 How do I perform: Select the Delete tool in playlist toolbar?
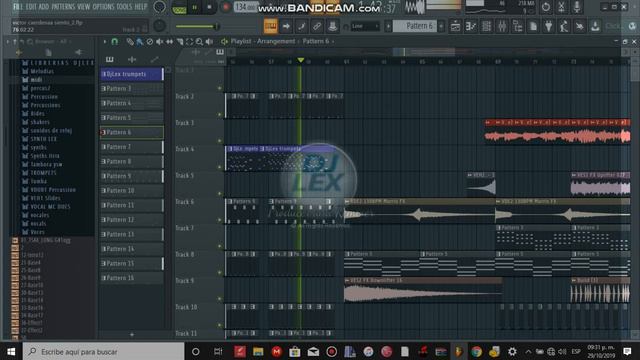(x=150, y=42)
